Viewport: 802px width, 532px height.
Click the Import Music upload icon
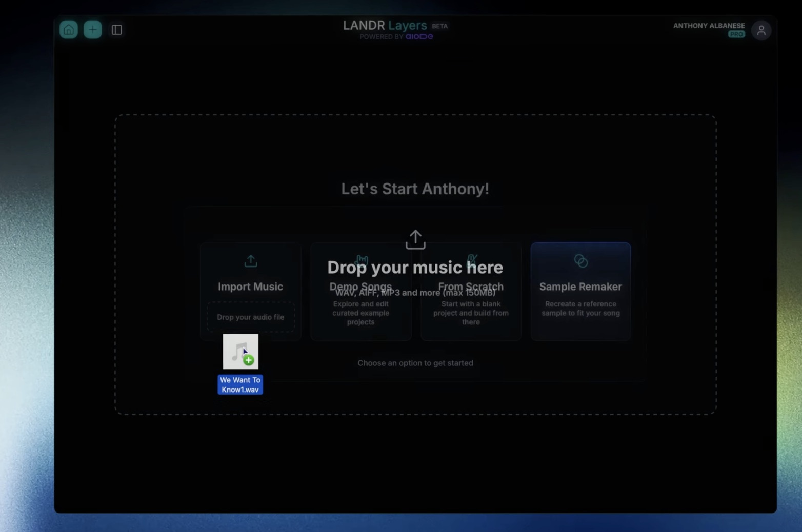click(251, 261)
